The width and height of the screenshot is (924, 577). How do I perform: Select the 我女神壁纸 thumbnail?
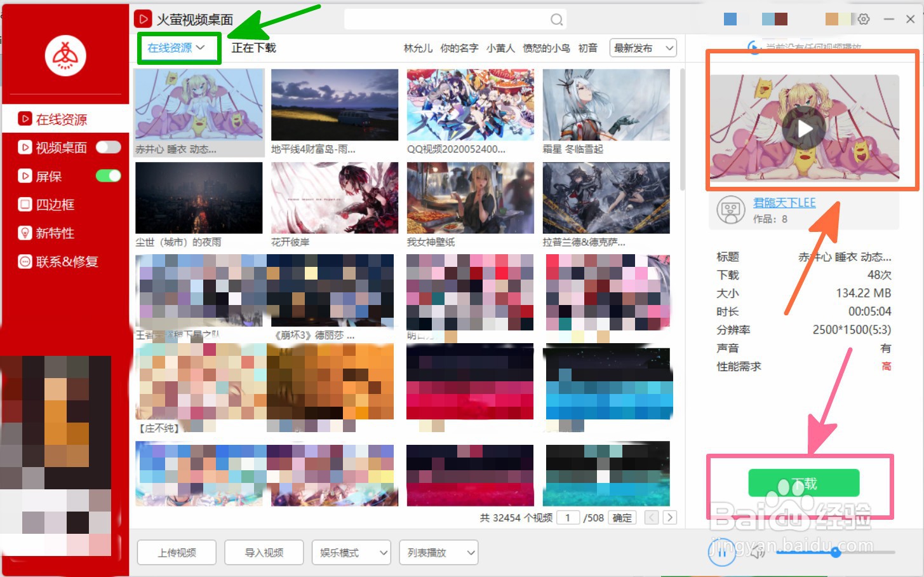click(x=471, y=198)
